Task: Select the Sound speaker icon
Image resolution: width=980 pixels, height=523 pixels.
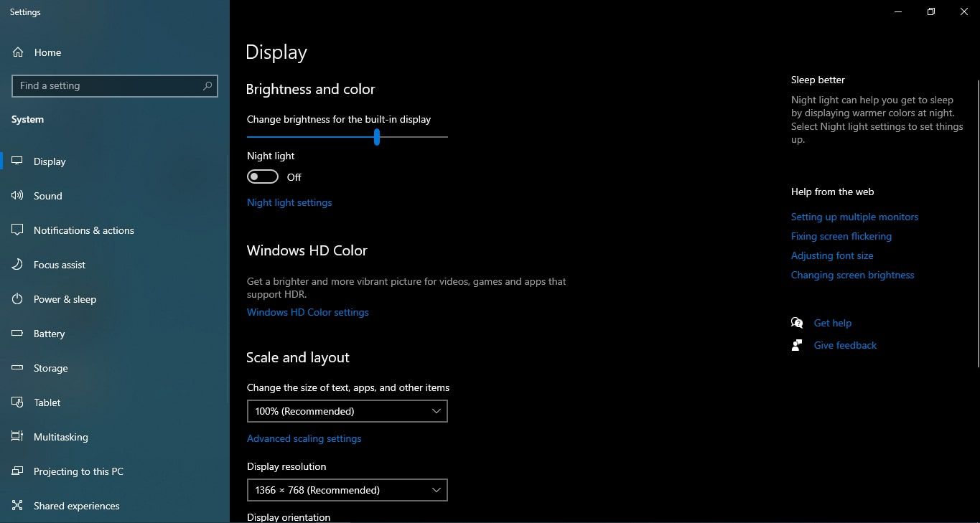Action: point(18,196)
